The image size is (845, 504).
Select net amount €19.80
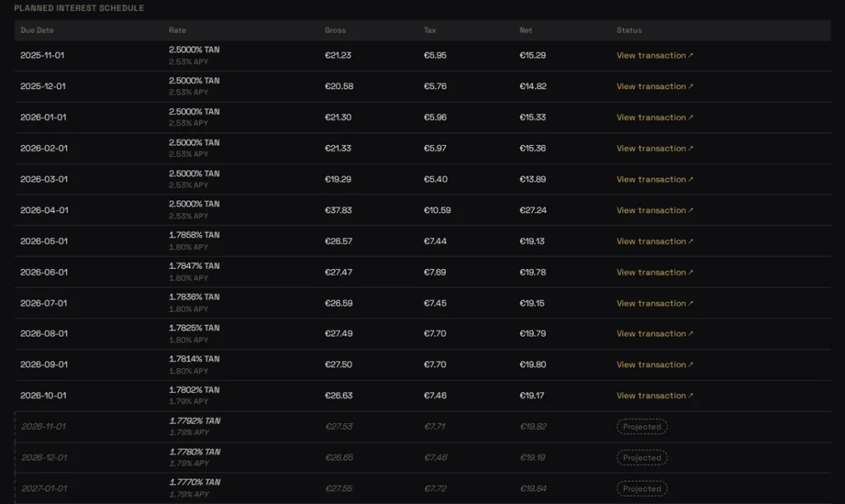533,365
